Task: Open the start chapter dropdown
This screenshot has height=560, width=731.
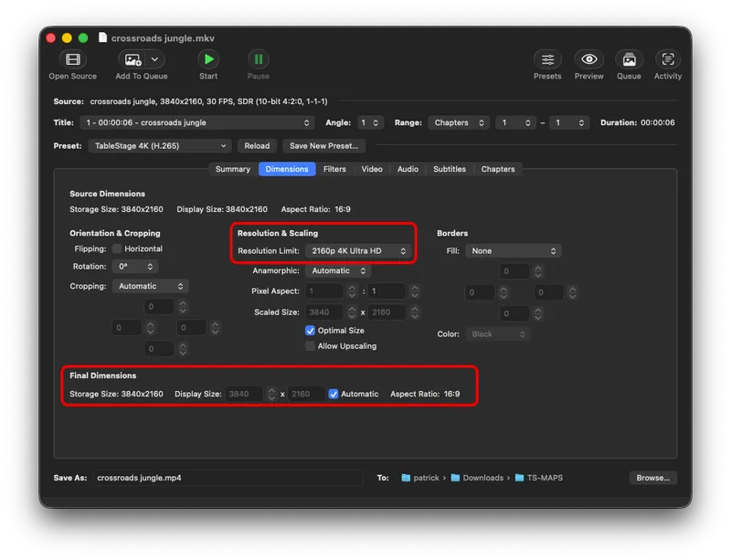Action: pos(516,122)
